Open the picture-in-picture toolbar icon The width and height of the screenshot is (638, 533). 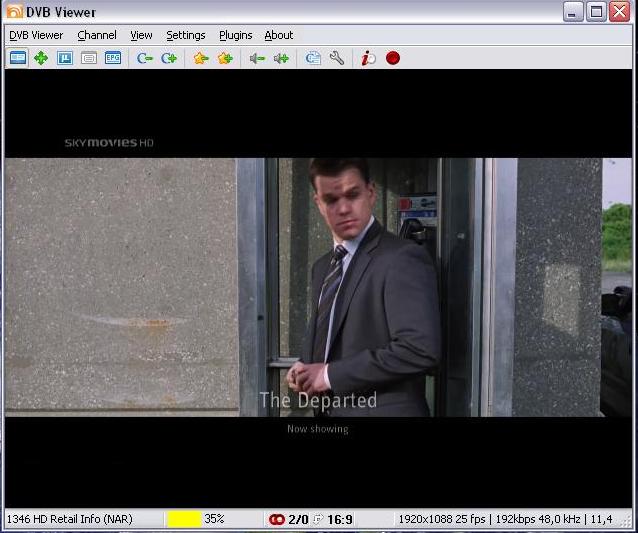pyautogui.click(x=65, y=58)
